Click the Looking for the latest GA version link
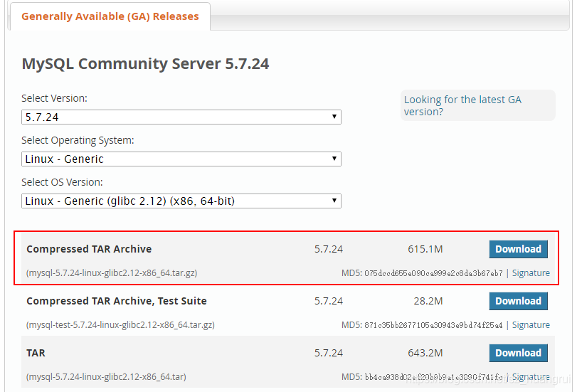The height and width of the screenshot is (392, 577). (462, 105)
